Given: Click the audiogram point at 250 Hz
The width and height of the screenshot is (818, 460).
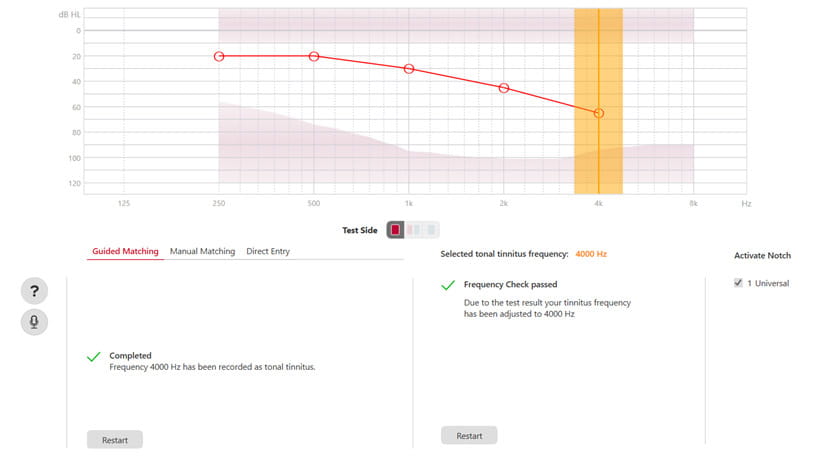Looking at the screenshot, I should (x=219, y=56).
